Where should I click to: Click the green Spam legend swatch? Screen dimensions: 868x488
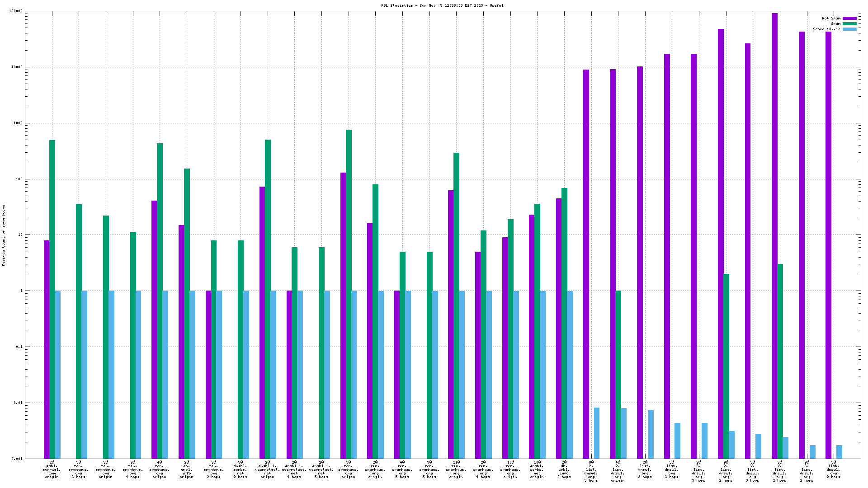click(x=849, y=24)
